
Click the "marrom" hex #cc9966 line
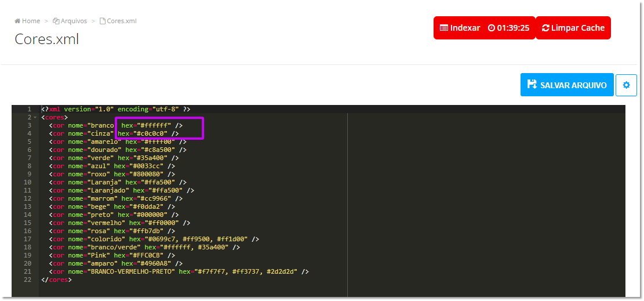[116, 198]
